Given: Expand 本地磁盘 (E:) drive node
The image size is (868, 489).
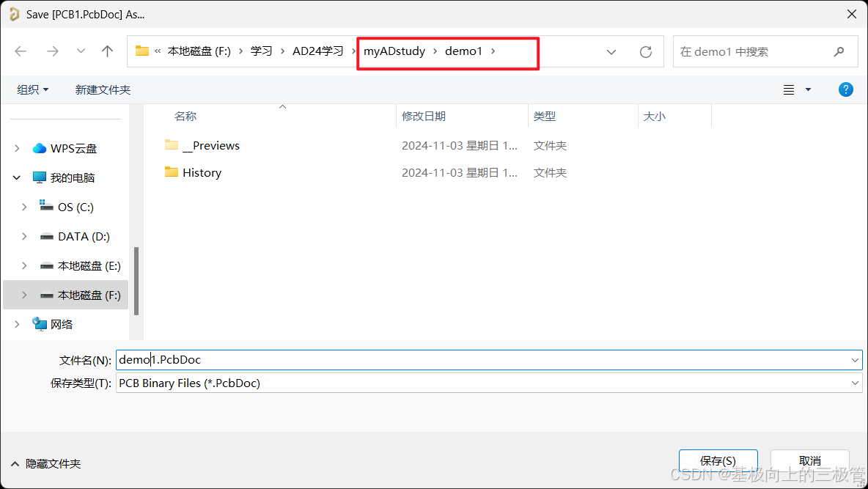Looking at the screenshot, I should pyautogui.click(x=24, y=266).
